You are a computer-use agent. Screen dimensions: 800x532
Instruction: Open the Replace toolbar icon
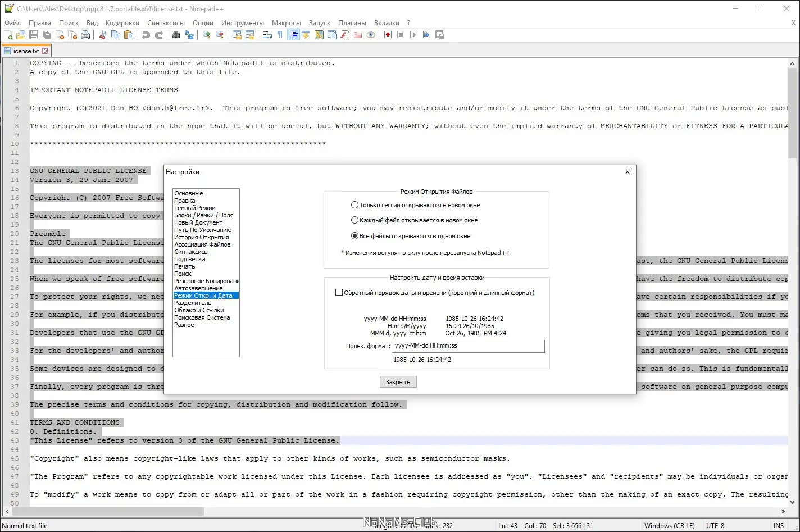[189, 35]
